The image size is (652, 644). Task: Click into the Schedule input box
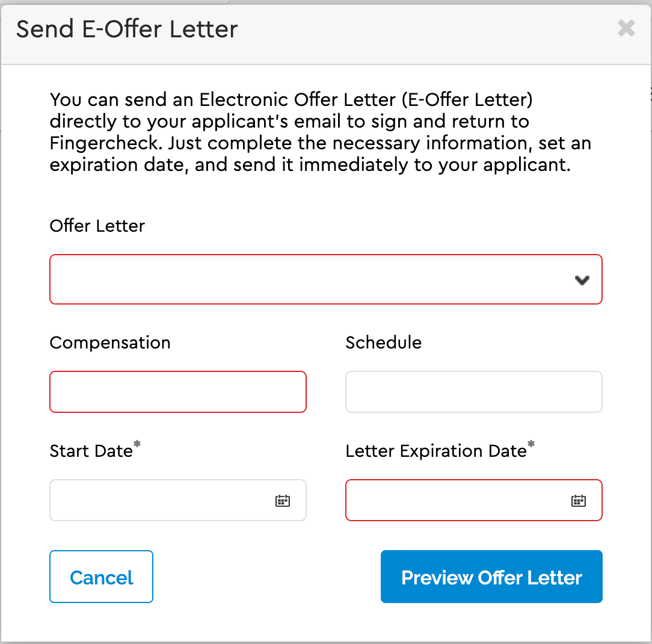[473, 392]
